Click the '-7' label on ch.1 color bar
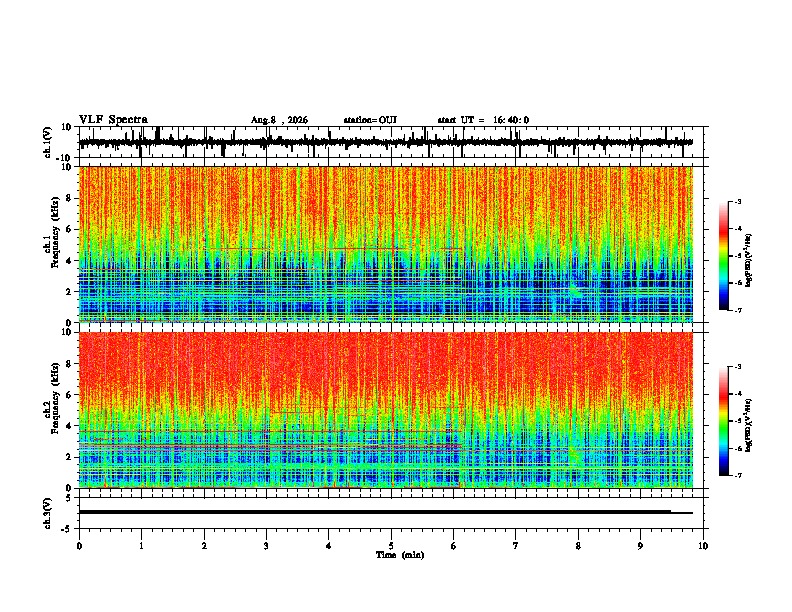The width and height of the screenshot is (792, 612). tap(737, 310)
